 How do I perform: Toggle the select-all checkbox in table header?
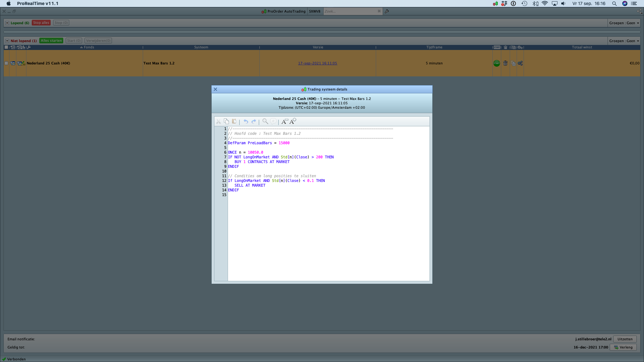pos(6,47)
